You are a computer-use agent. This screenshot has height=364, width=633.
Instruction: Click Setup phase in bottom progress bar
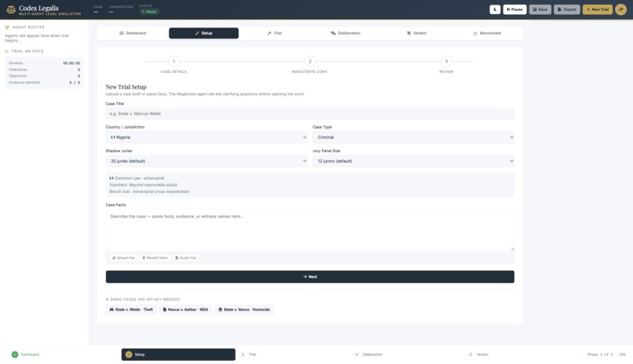coord(178,355)
